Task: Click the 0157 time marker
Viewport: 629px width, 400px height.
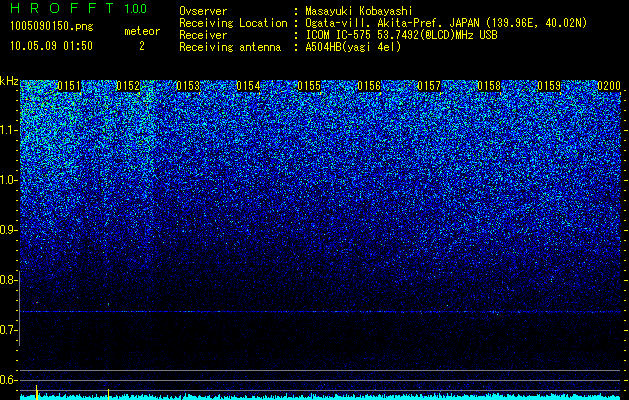Action: click(x=429, y=86)
